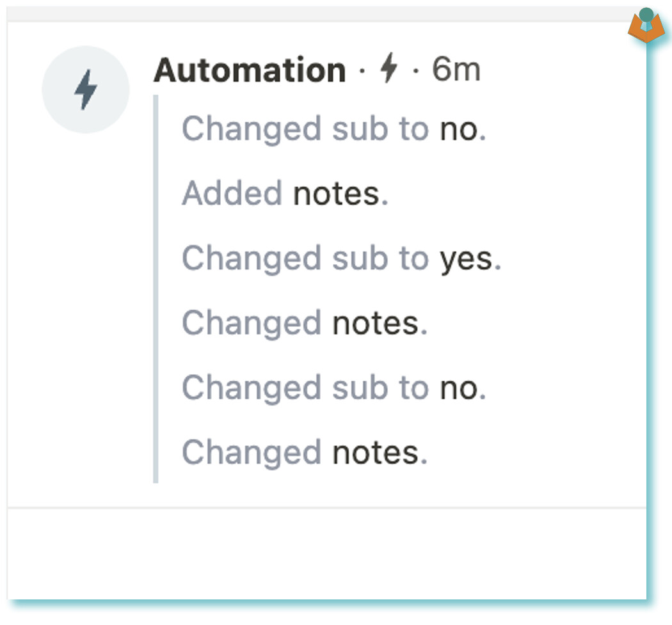Click the last "Changed notes." entry
The height and width of the screenshot is (625, 672).
point(305,453)
